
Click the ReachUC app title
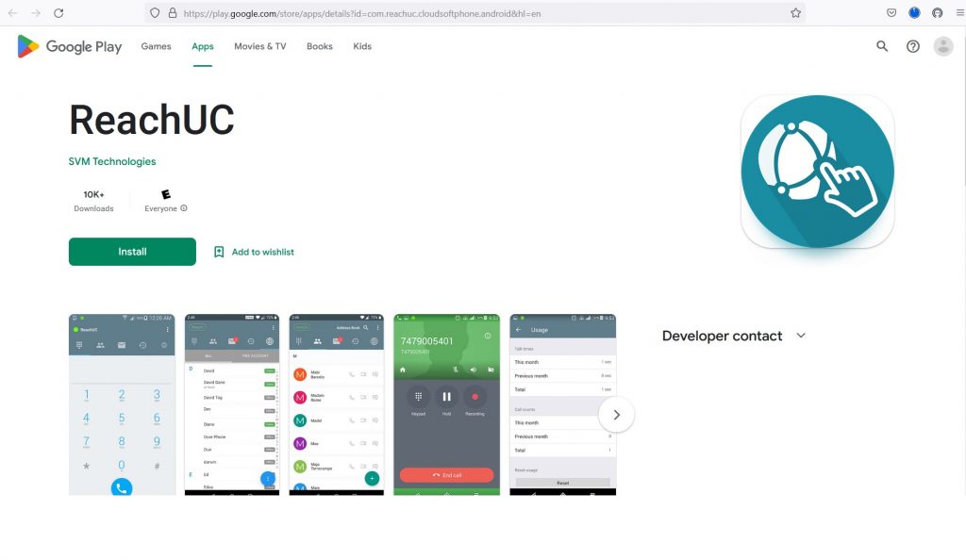pyautogui.click(x=152, y=120)
